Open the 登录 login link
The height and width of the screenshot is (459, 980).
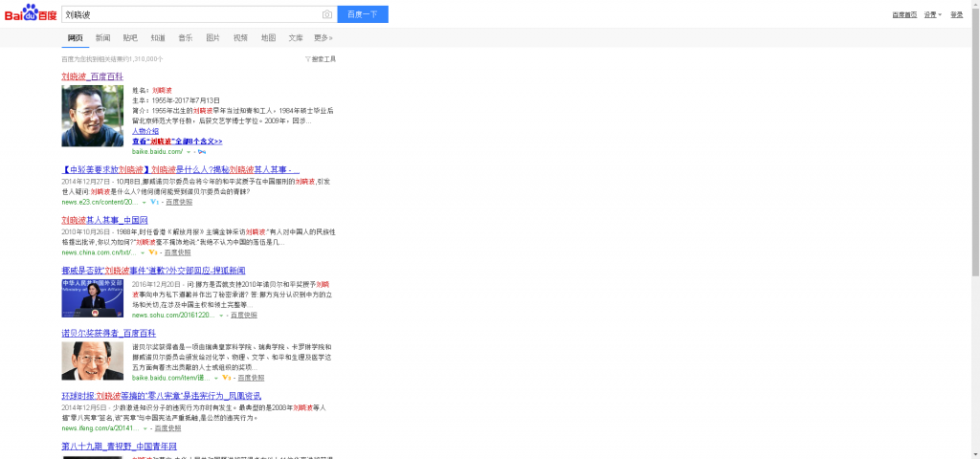[956, 14]
